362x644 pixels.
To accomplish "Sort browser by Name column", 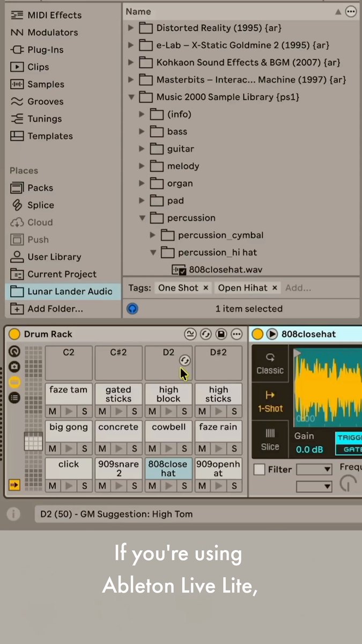I will click(x=138, y=11).
